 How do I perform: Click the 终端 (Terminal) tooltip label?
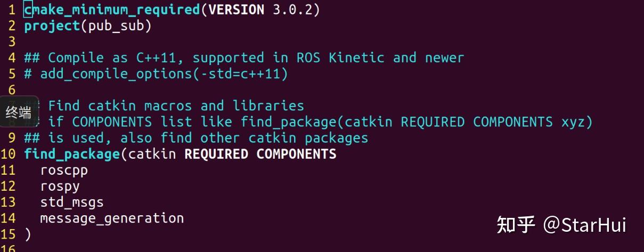[19, 112]
